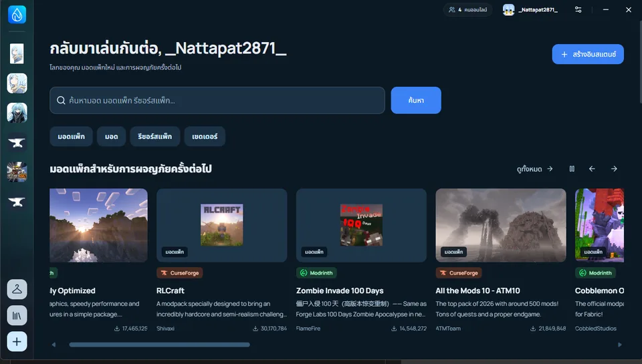Open the skin hanger icon in sidebar
The width and height of the screenshot is (642, 364).
(x=17, y=289)
